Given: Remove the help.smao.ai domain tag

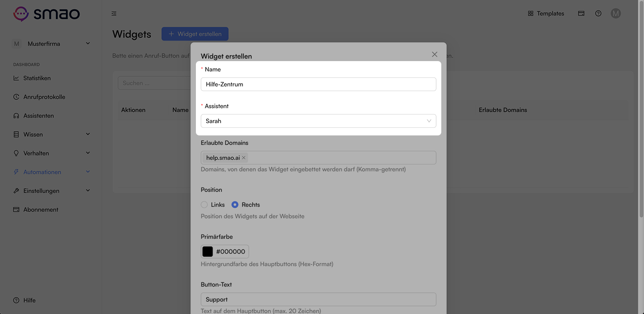Looking at the screenshot, I should [244, 158].
